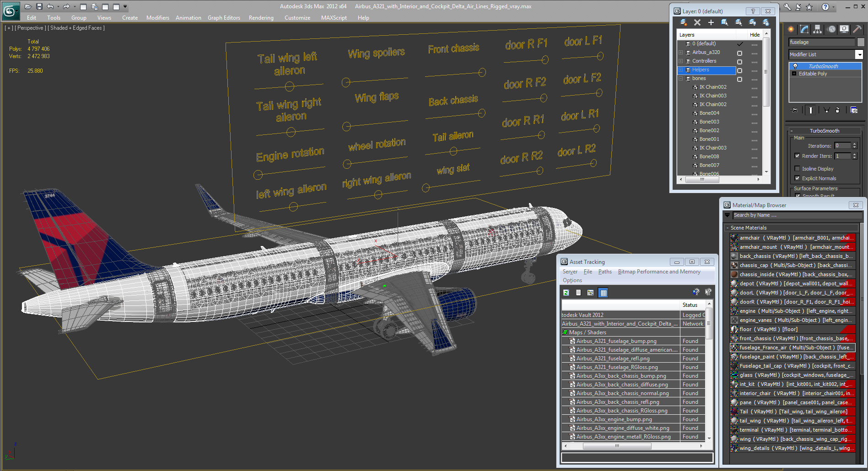Open the MAXScript menu
868x471 pixels.
334,18
